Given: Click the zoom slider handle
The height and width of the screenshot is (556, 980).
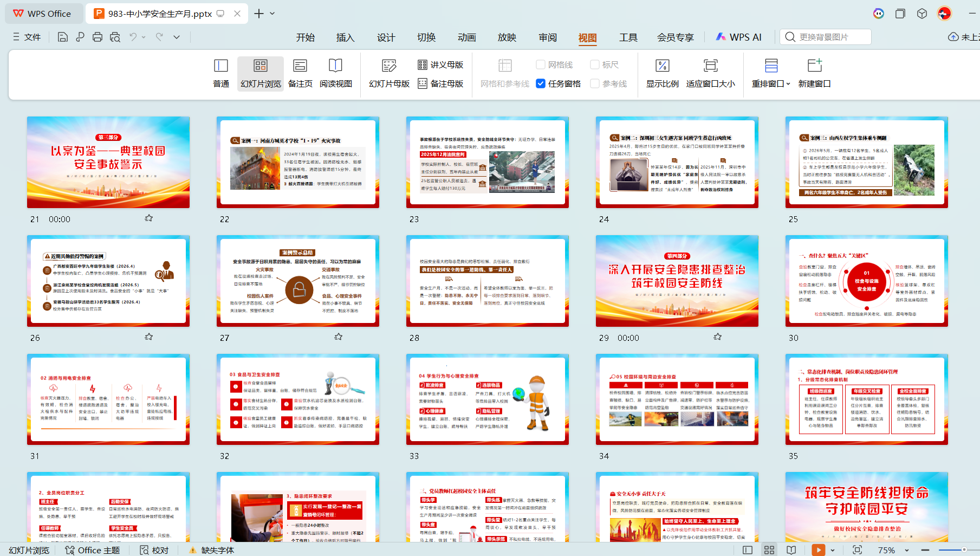Looking at the screenshot, I should [964, 550].
